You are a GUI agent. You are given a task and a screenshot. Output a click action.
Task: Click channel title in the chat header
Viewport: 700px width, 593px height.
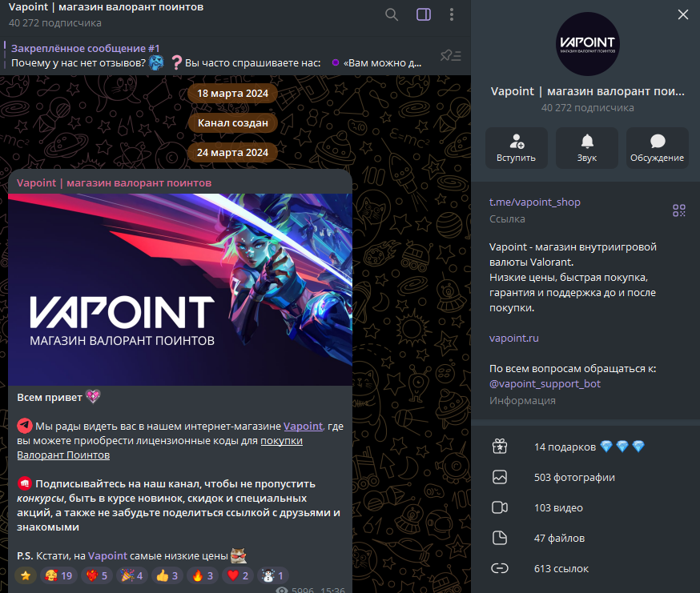click(x=107, y=7)
